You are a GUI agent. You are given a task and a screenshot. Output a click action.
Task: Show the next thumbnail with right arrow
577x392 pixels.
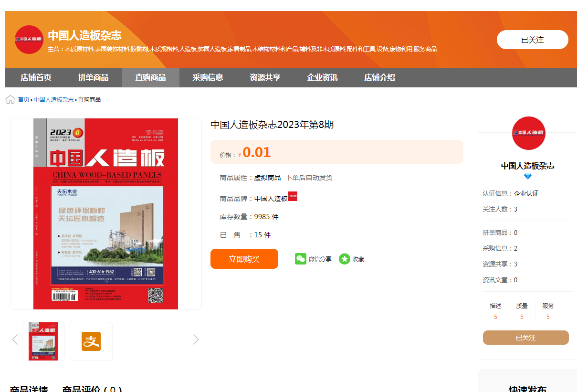196,339
